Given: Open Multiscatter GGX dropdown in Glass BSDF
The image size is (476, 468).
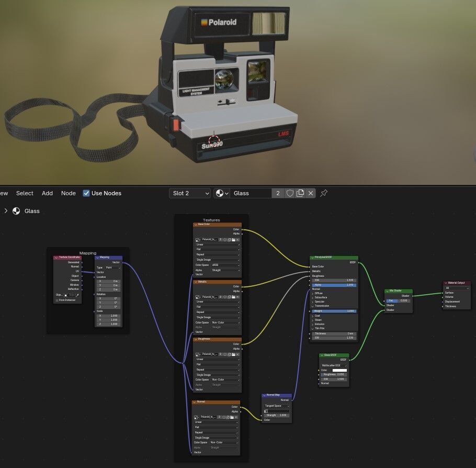Looking at the screenshot, I should [x=334, y=365].
